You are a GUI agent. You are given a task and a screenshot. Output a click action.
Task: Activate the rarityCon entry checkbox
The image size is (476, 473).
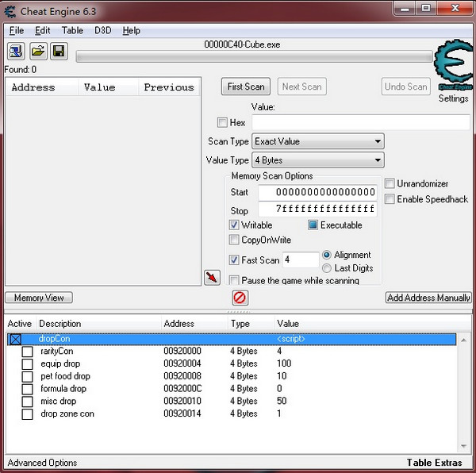point(27,352)
